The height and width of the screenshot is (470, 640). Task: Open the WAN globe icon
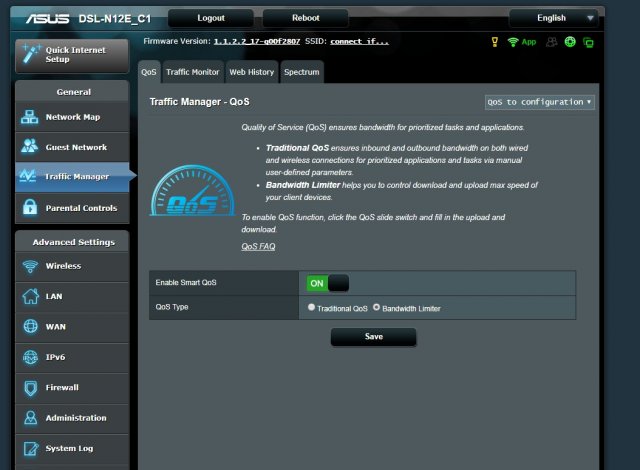tap(29, 327)
